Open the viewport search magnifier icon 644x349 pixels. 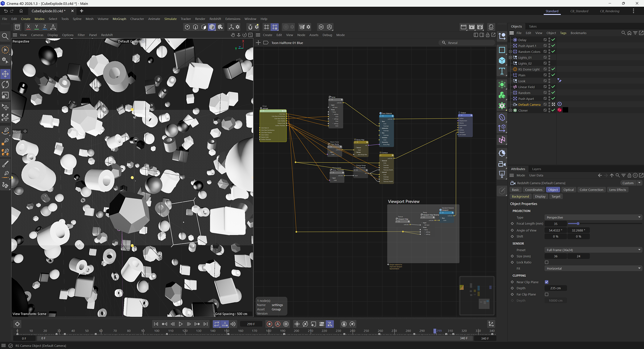(x=5, y=36)
